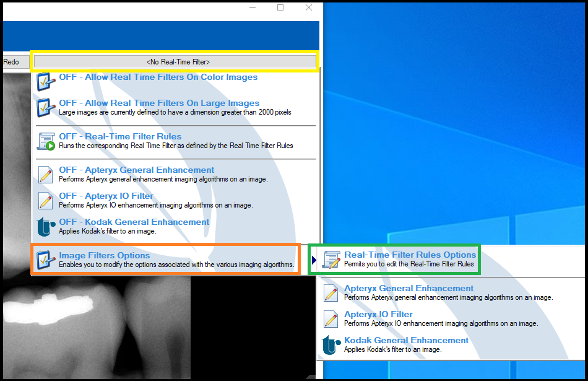Viewport: 588px width, 381px height.
Task: Click the Real-Time Filter Rules scroll icon
Action: [46, 141]
